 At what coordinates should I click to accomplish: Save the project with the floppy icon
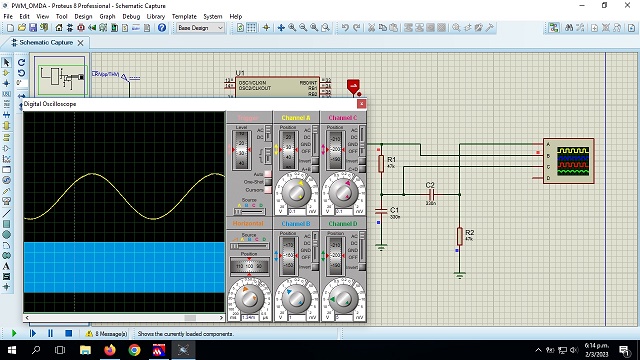[33, 28]
